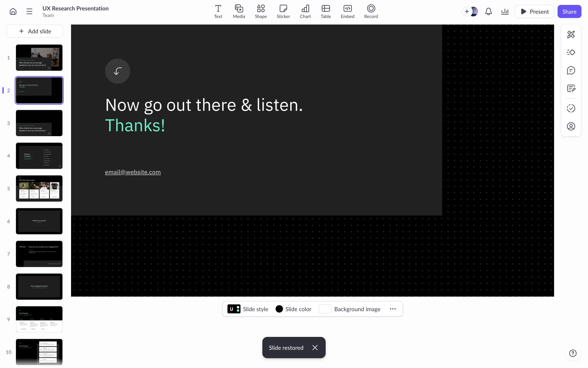Open the Sticker picker

click(283, 12)
